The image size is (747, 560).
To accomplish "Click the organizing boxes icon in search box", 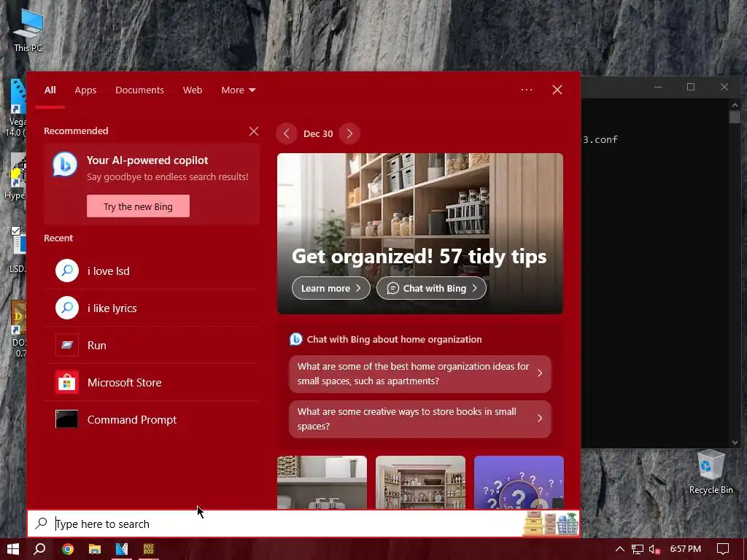I will [x=550, y=524].
